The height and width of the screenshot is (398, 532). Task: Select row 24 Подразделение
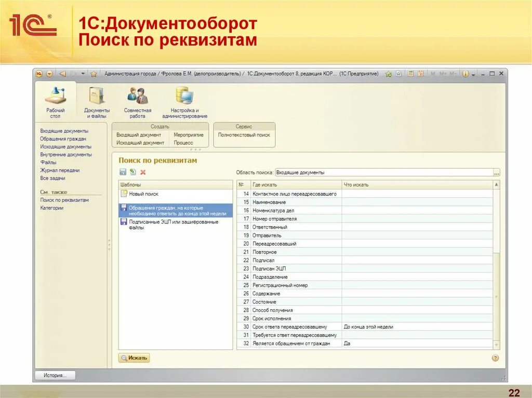(x=365, y=277)
